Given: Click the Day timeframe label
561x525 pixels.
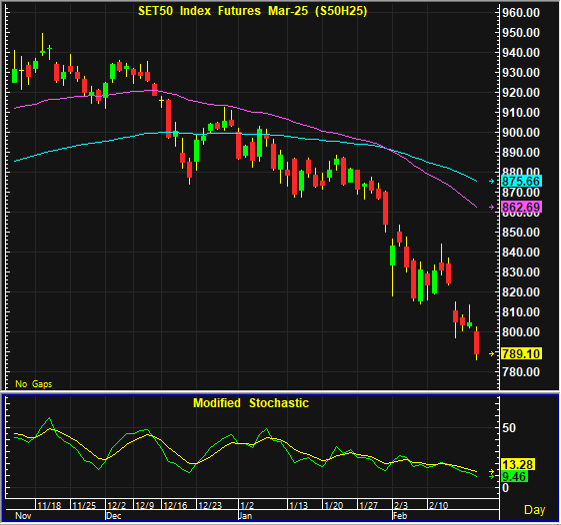Looking at the screenshot, I should [535, 510].
